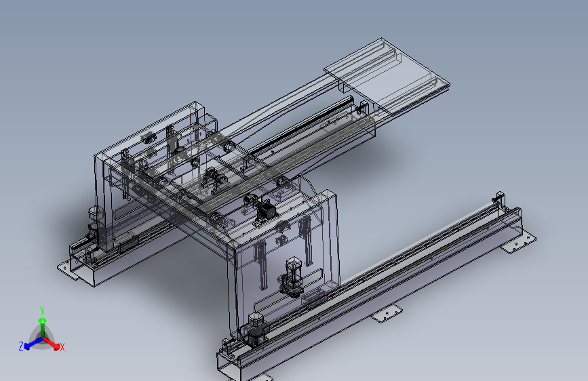Viewport: 588px width, 381px height.
Task: Click the blue Z axis arrow of the triad
Action: pos(32,344)
